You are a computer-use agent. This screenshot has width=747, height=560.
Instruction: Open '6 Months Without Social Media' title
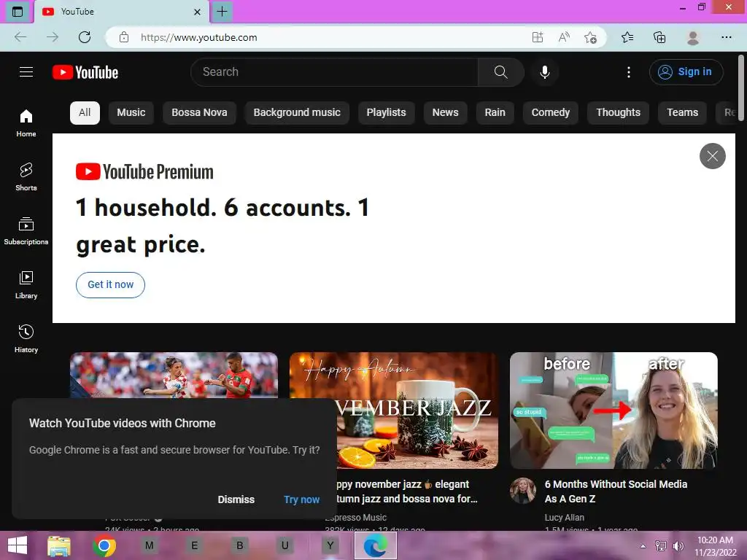pyautogui.click(x=616, y=491)
